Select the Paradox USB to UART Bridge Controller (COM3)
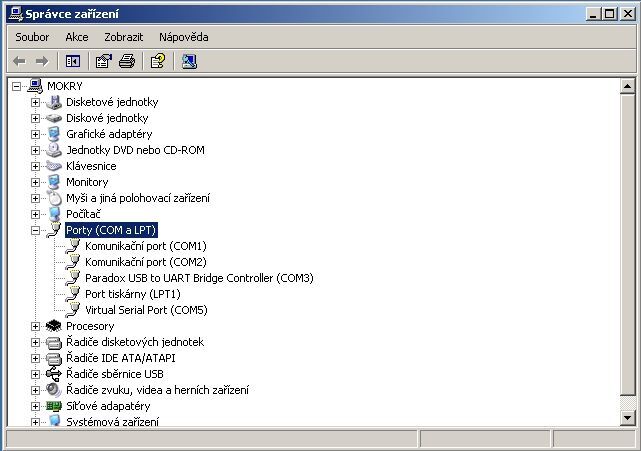The height and width of the screenshot is (451, 641). [198, 278]
